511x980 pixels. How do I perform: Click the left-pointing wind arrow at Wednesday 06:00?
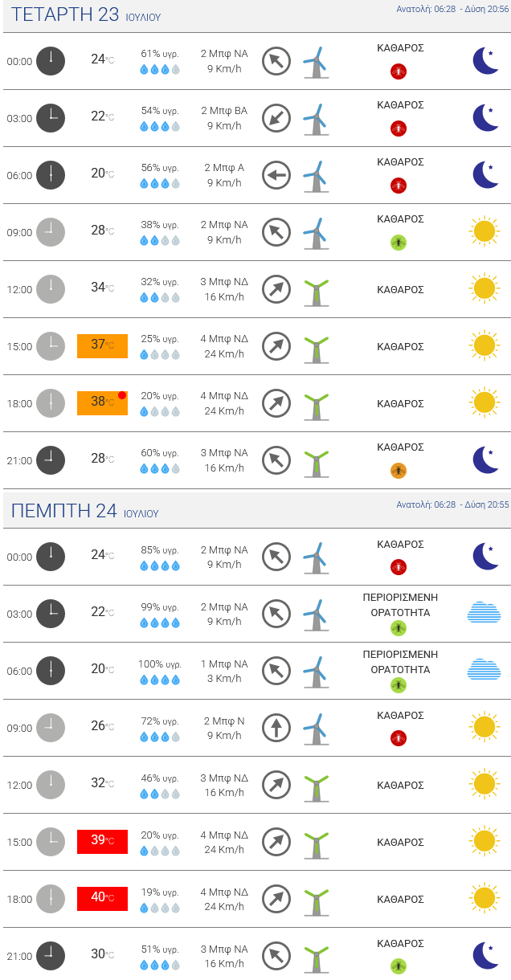coord(276,175)
